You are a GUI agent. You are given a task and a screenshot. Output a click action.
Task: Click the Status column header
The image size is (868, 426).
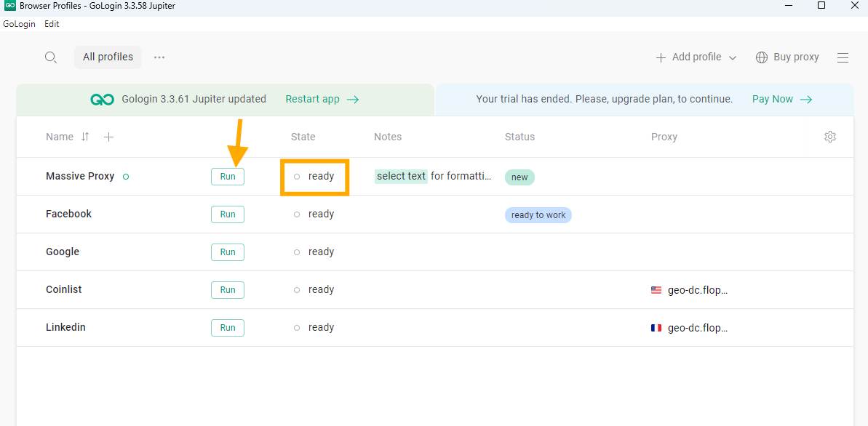519,137
